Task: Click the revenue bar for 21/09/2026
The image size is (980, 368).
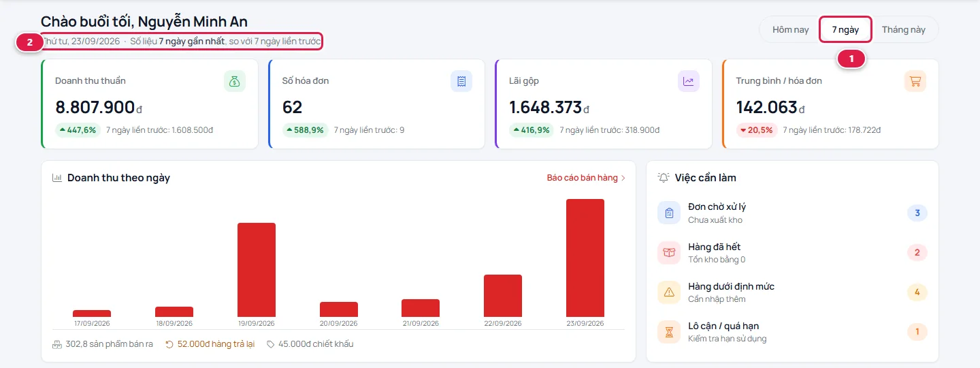Action: (421, 308)
